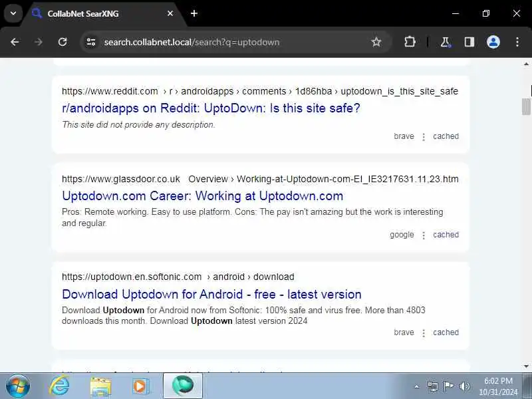532x399 pixels.
Task: Open a new browser tab
Action: [194, 13]
